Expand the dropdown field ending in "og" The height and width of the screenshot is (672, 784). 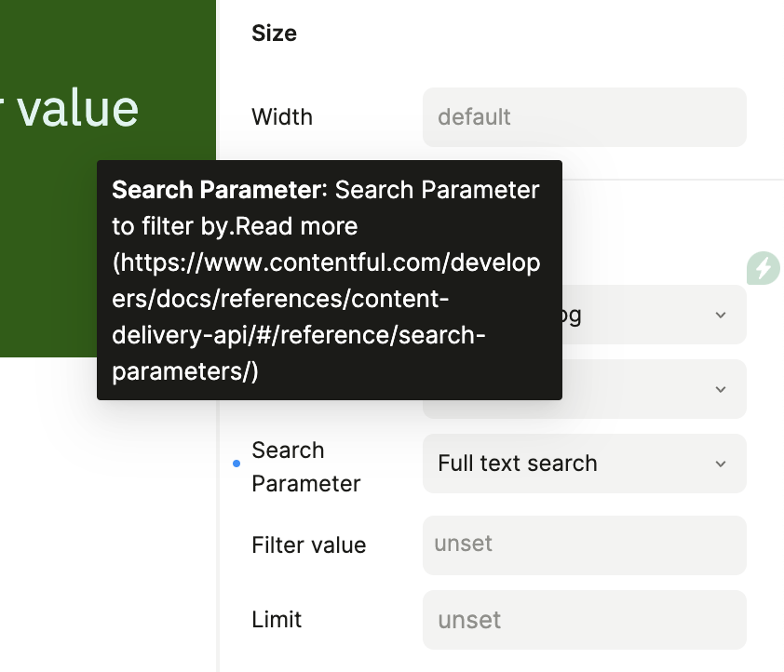(x=652, y=315)
